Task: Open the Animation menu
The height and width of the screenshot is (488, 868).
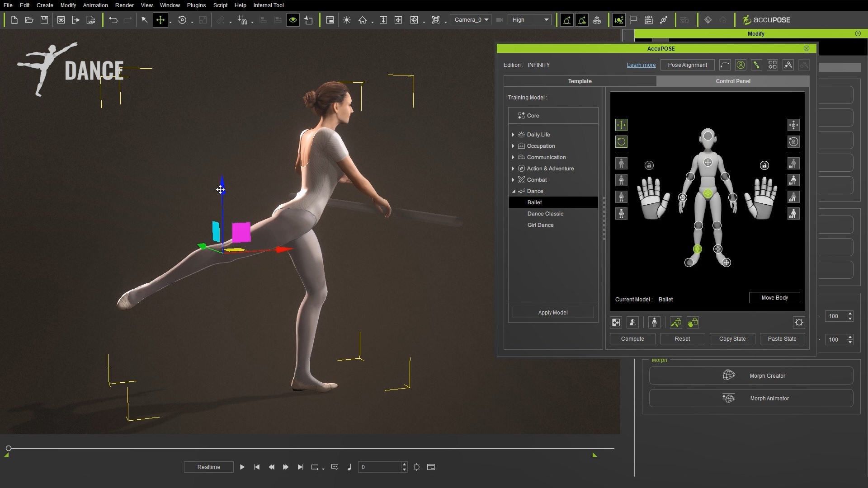Action: [x=95, y=5]
